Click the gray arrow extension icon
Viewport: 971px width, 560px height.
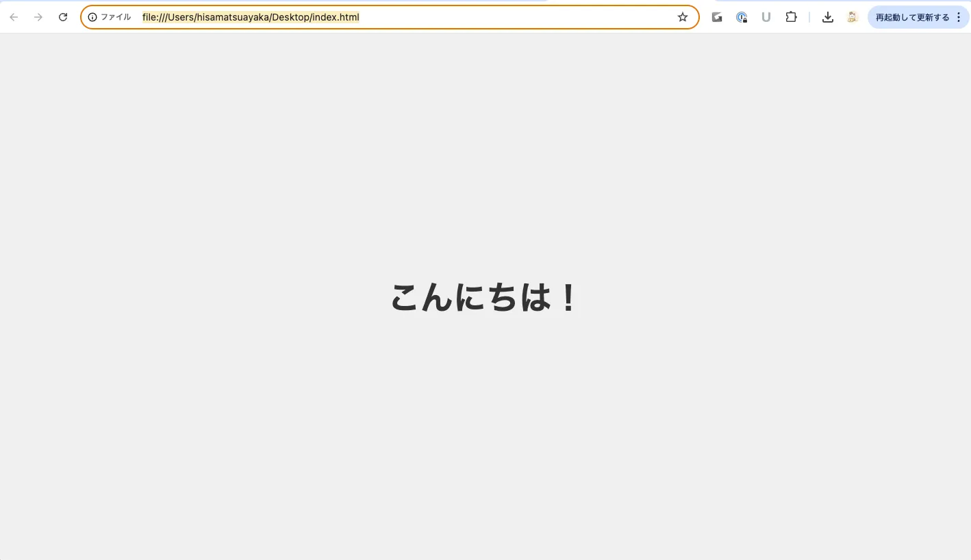717,17
